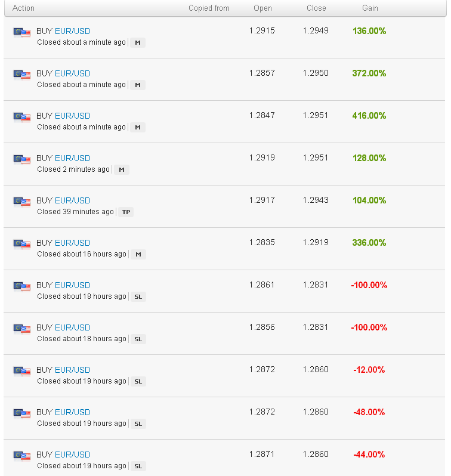This screenshot has height=476, width=451.
Task: Click the flag icon of the -44.00% trade
Action: [22, 456]
